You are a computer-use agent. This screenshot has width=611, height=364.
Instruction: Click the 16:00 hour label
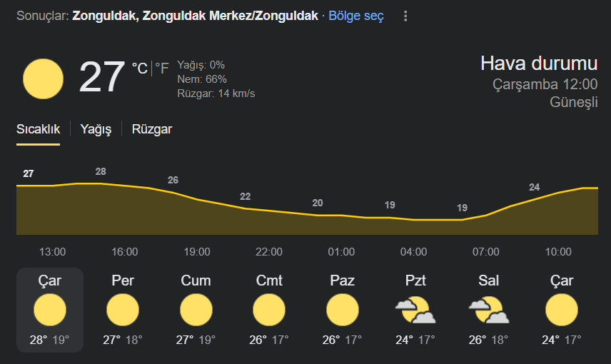coord(125,252)
